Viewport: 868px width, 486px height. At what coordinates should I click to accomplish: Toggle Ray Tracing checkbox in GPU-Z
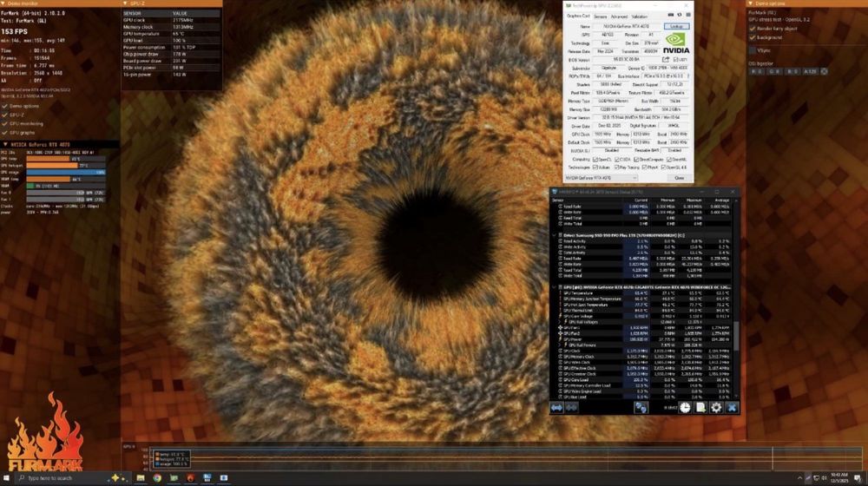coord(616,167)
